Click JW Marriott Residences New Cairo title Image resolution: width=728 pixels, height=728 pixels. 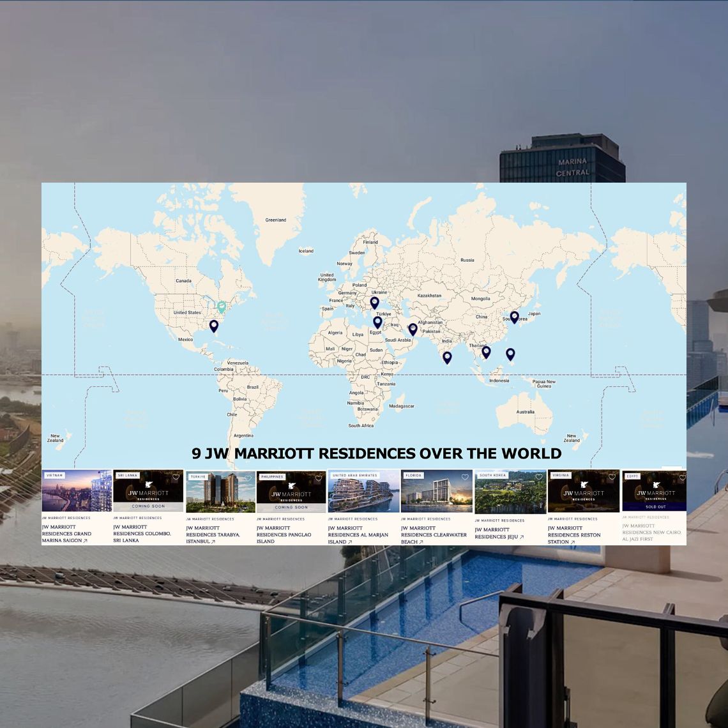[x=651, y=533]
